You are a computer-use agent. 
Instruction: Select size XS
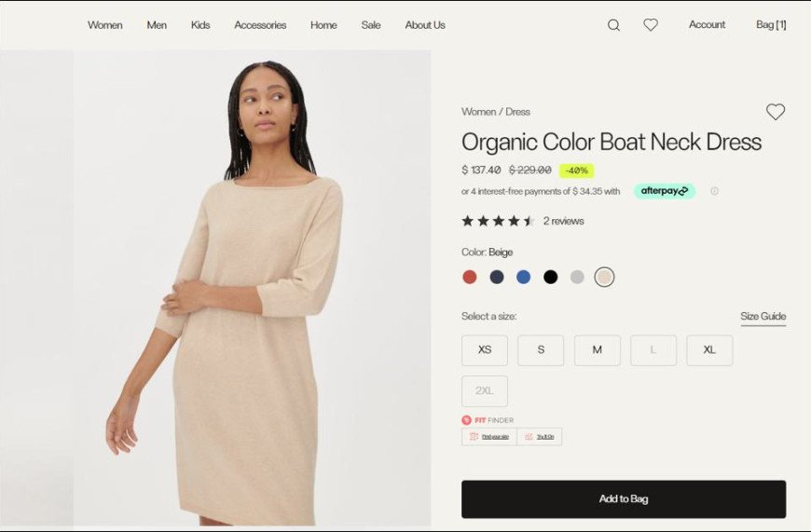point(485,350)
